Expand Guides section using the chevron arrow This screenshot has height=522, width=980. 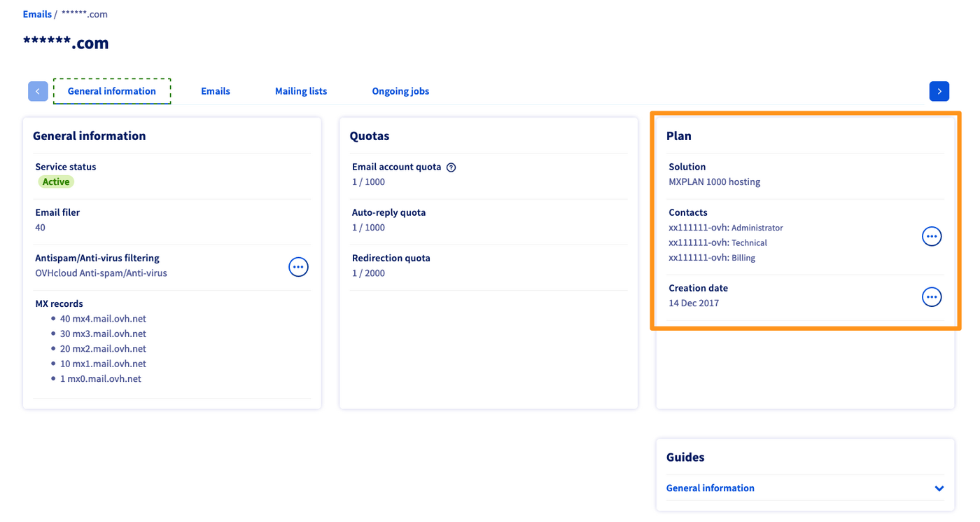[x=939, y=488]
